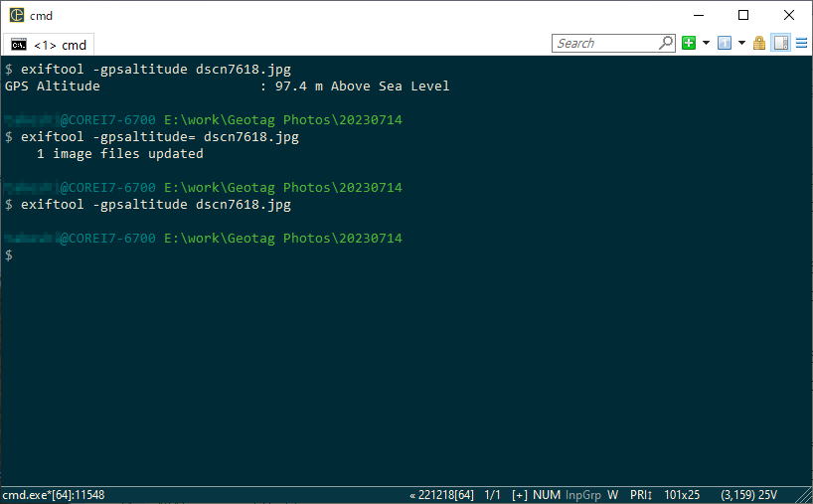Click the PRI priority indicator in status bar
The image size is (813, 504).
point(641,495)
